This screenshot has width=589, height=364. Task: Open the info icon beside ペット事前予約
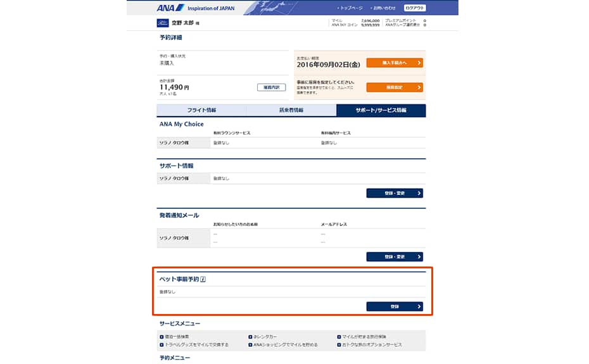coord(203,279)
